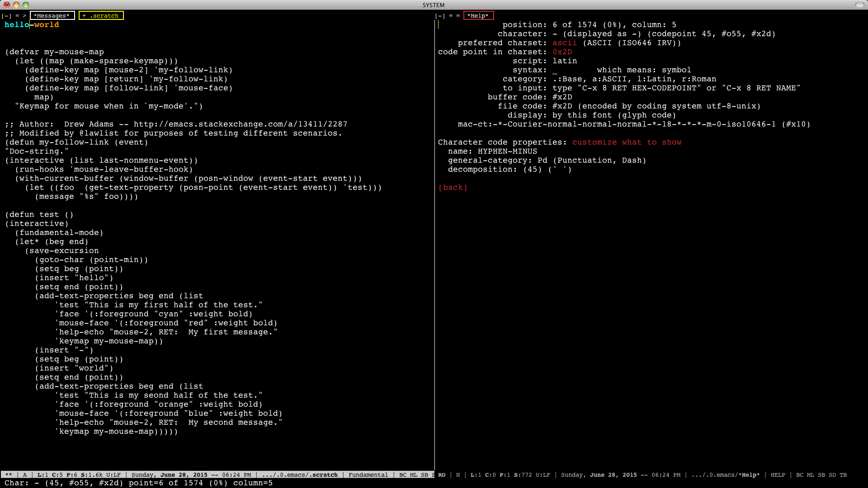Viewport: 868px width, 488px height.
Task: Click the [-] toggle in left tab bar
Action: [x=7, y=16]
